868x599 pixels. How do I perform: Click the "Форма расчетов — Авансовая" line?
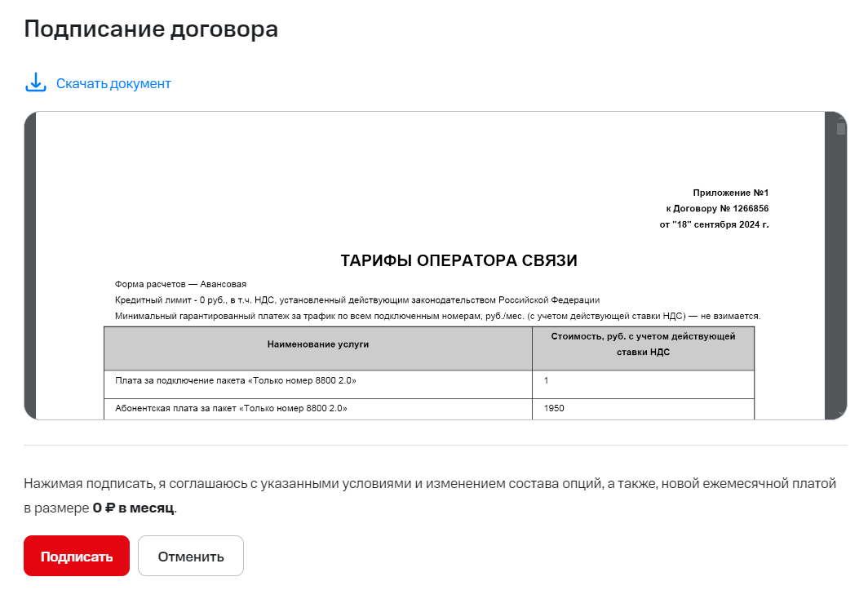(180, 284)
